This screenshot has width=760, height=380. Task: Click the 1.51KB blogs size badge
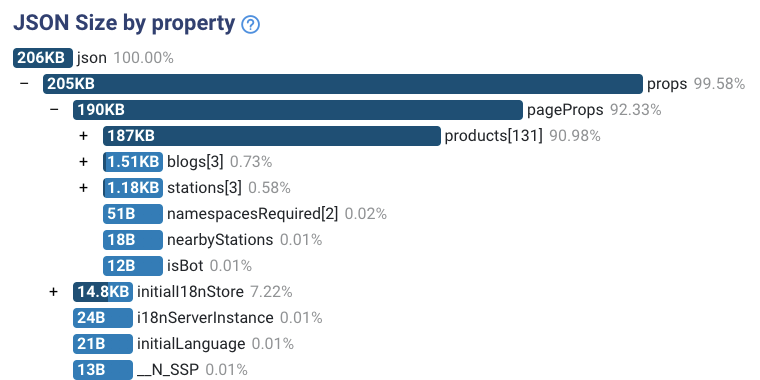point(133,162)
